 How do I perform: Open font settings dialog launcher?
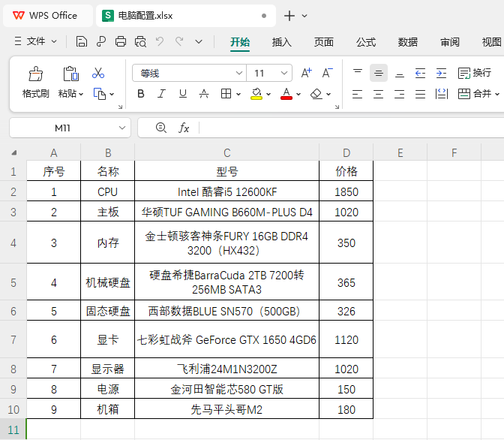(337, 107)
